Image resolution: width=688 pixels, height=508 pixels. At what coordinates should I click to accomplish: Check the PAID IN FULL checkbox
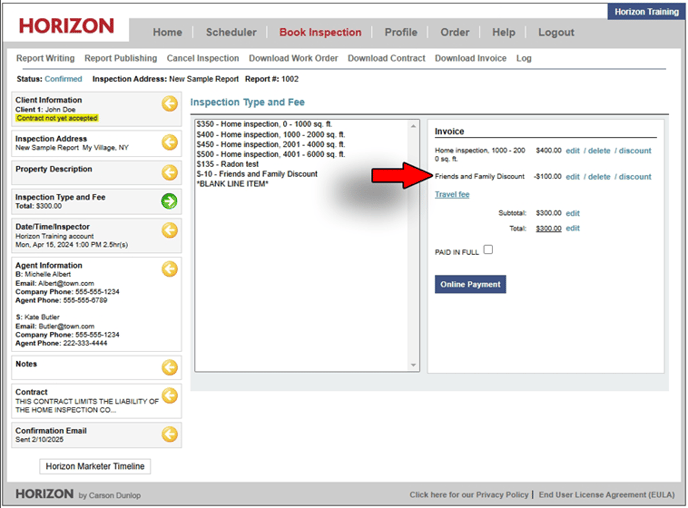[488, 250]
